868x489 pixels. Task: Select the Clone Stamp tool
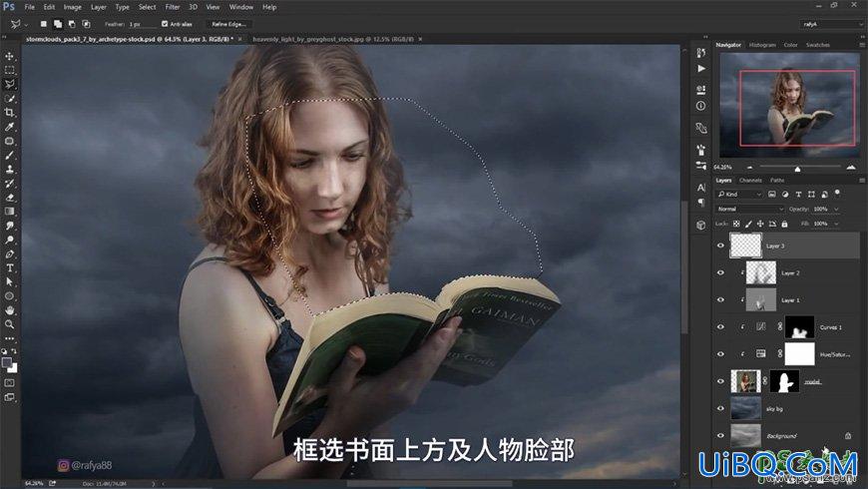[x=9, y=169]
